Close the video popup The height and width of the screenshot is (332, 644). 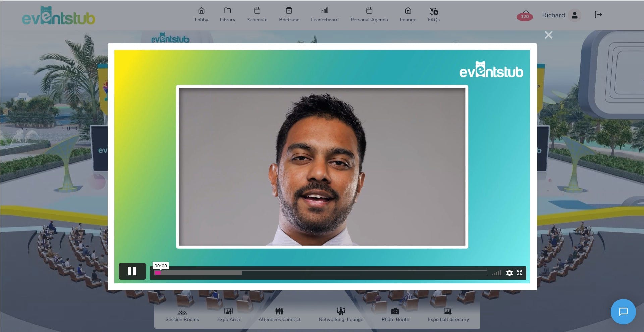click(x=549, y=35)
